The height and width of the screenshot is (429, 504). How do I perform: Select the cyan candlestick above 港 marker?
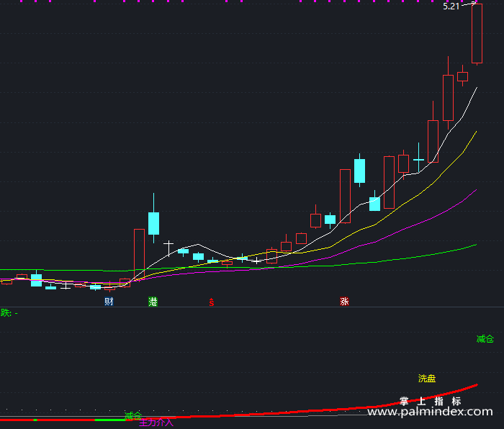pyautogui.click(x=153, y=223)
